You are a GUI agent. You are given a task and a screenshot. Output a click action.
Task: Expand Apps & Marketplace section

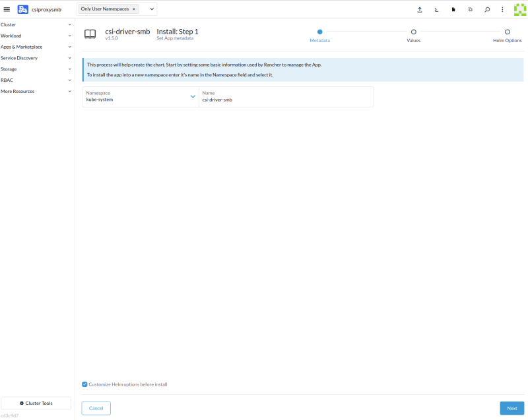pyautogui.click(x=36, y=47)
